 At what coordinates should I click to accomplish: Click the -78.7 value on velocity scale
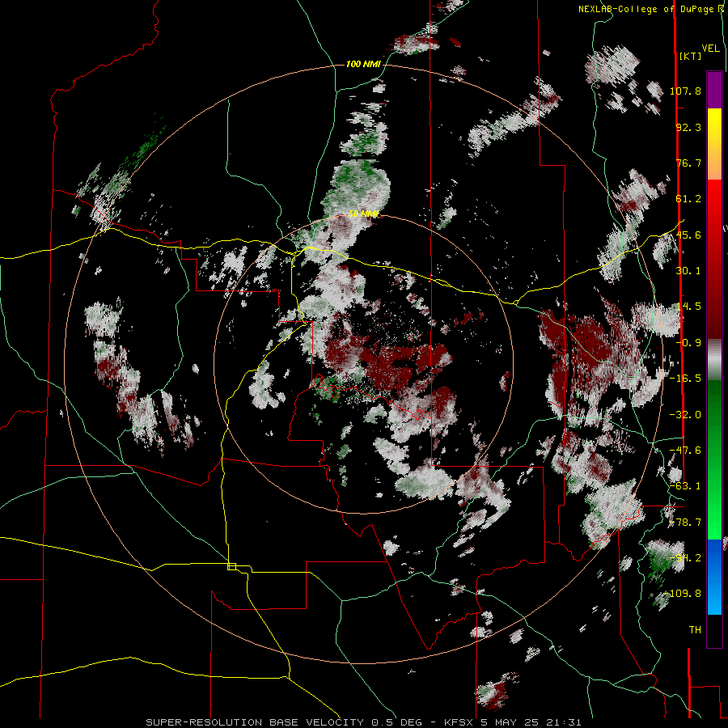[685, 523]
